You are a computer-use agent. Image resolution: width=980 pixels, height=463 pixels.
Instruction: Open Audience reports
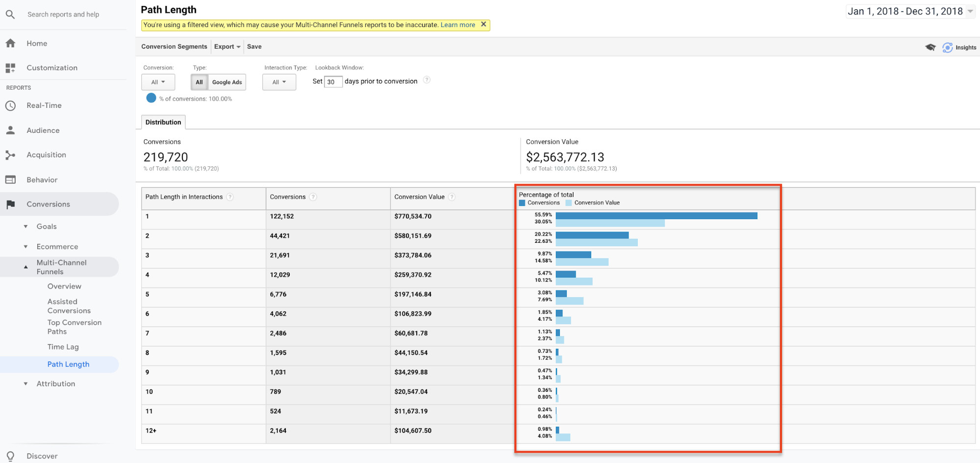pyautogui.click(x=43, y=130)
